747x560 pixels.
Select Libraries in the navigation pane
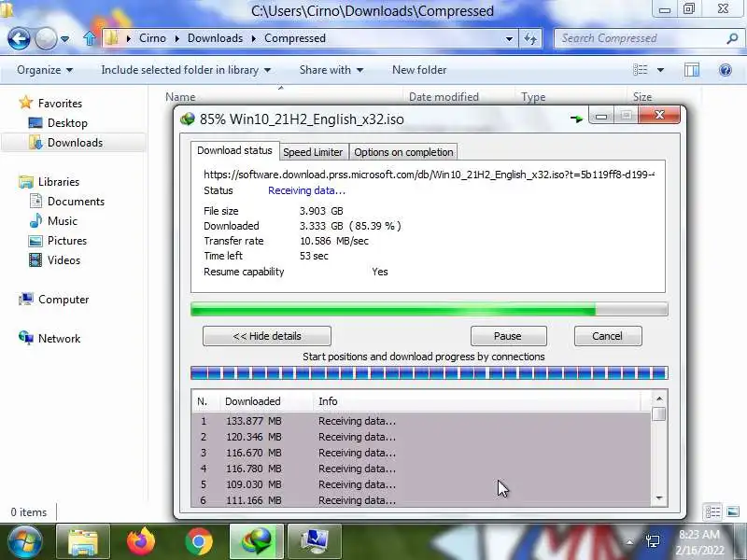pyautogui.click(x=49, y=181)
